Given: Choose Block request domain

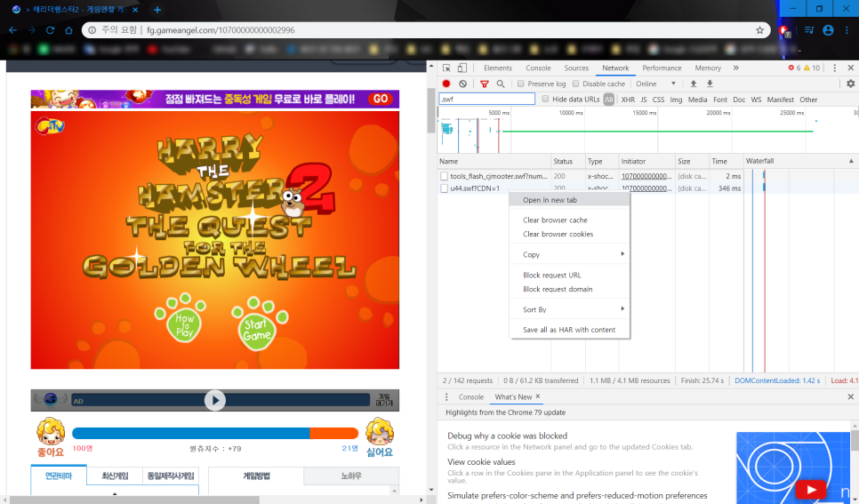Looking at the screenshot, I should coord(569,289).
